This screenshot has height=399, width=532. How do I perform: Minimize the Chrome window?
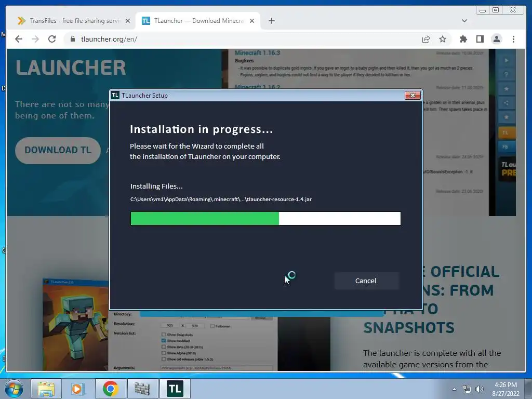pyautogui.click(x=483, y=10)
